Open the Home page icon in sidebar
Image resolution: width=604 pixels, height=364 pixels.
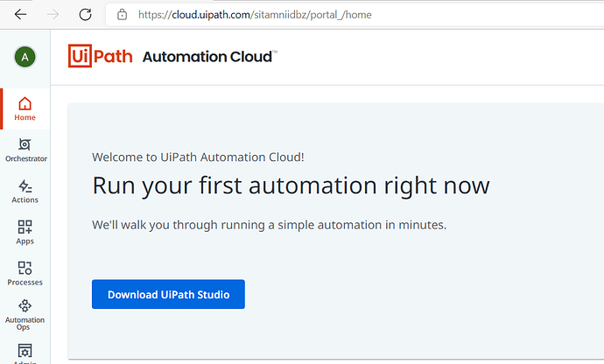pyautogui.click(x=25, y=108)
